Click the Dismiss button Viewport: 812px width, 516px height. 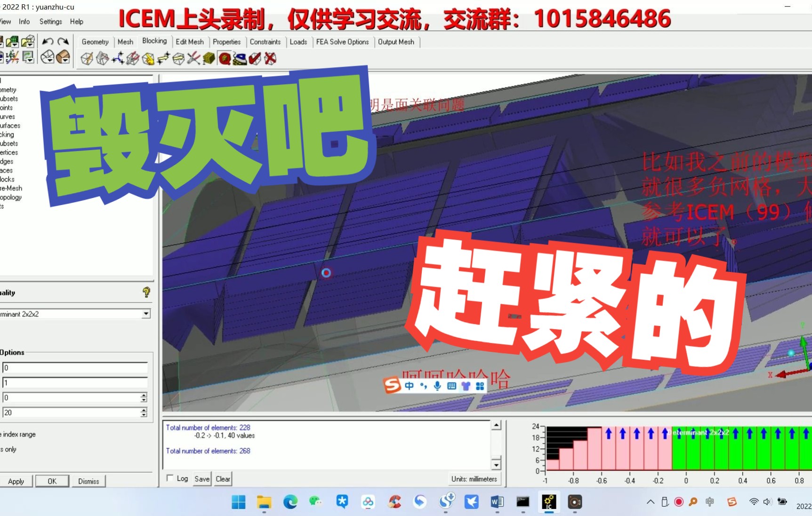point(88,481)
